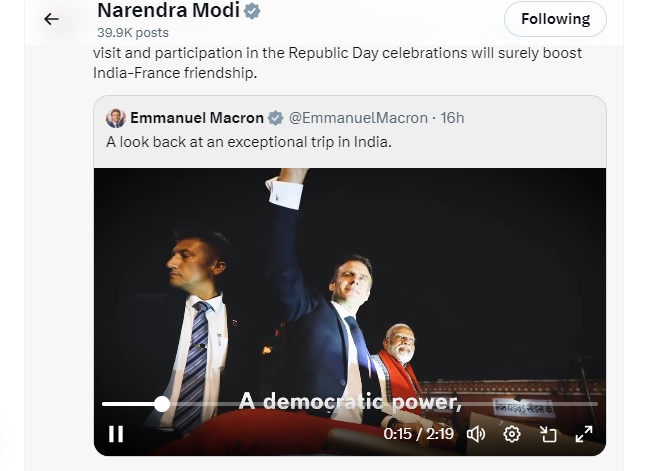Open Emmanuel Macron's profile avatar
This screenshot has width=649, height=471.
116,118
